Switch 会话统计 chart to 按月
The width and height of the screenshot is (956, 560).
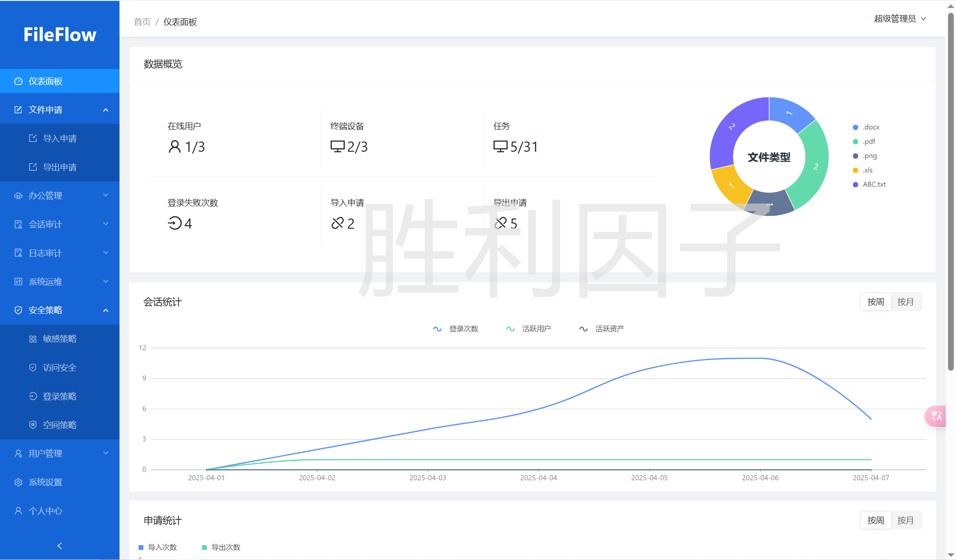tap(906, 302)
